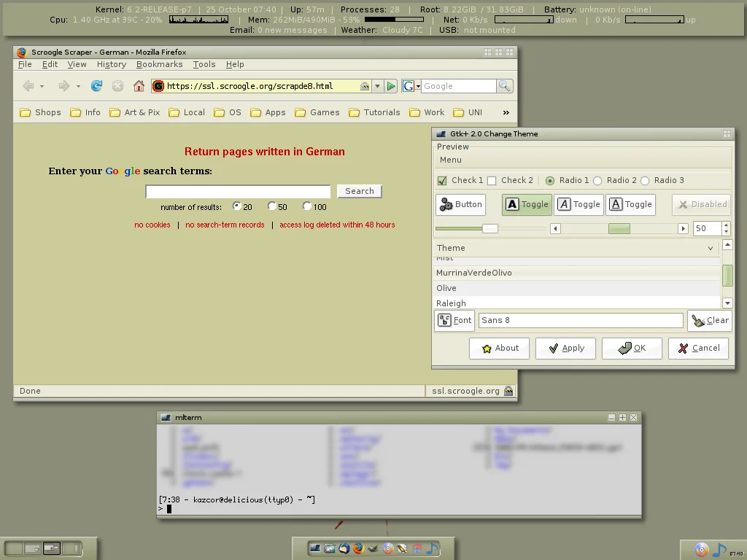Show more bookmarks with the chevron

pos(506,112)
